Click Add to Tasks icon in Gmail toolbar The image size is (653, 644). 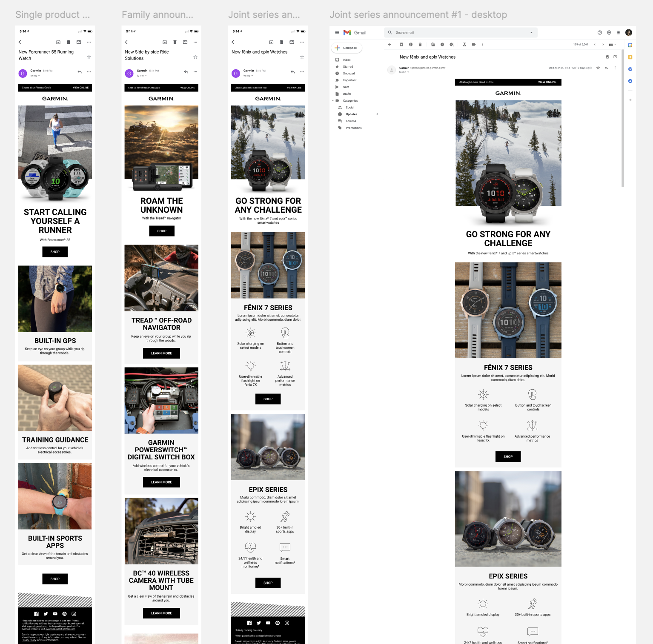(x=452, y=44)
